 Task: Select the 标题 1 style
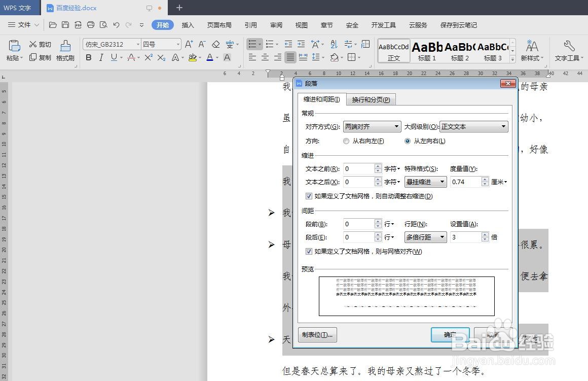click(x=427, y=51)
